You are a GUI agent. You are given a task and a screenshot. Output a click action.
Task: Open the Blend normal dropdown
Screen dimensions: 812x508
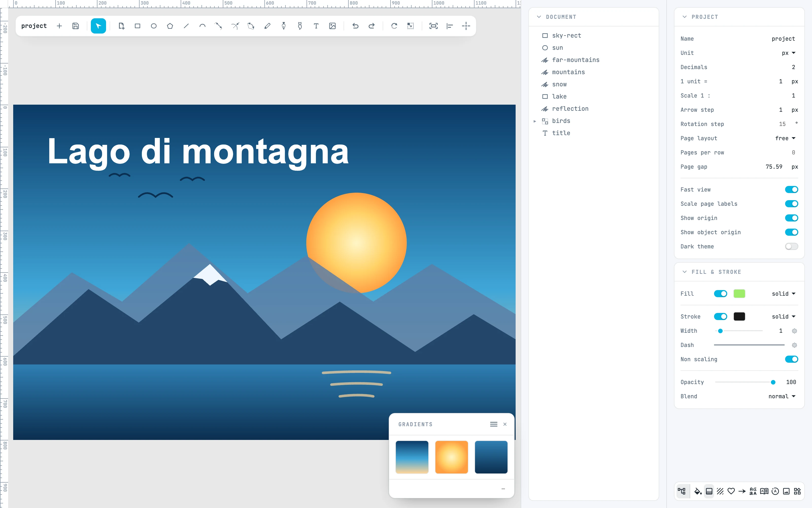[x=782, y=396]
